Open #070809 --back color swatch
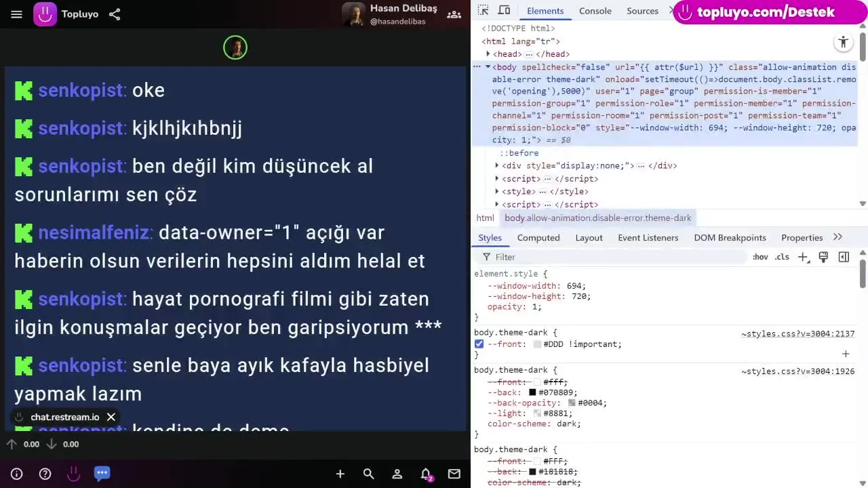The width and height of the screenshot is (868, 488). point(532,392)
